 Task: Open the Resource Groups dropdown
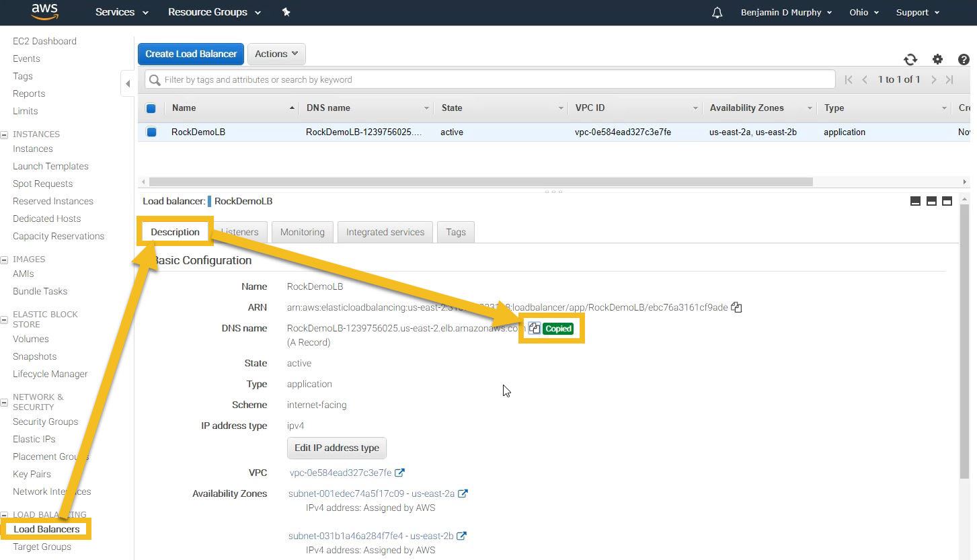pos(214,12)
